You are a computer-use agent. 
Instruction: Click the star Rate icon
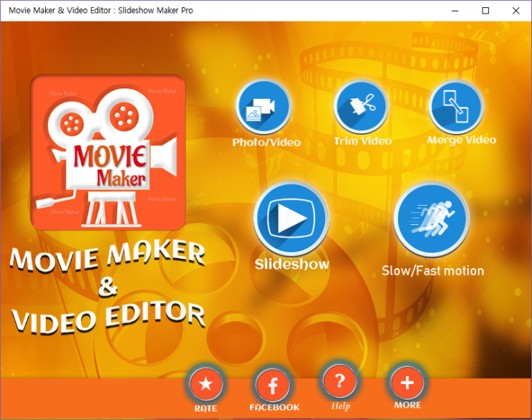[205, 384]
